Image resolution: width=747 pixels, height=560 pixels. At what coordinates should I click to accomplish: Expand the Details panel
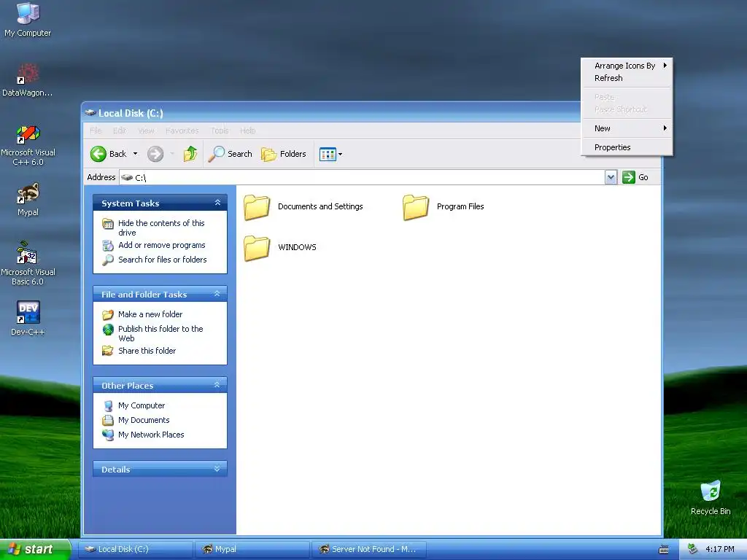tap(217, 469)
